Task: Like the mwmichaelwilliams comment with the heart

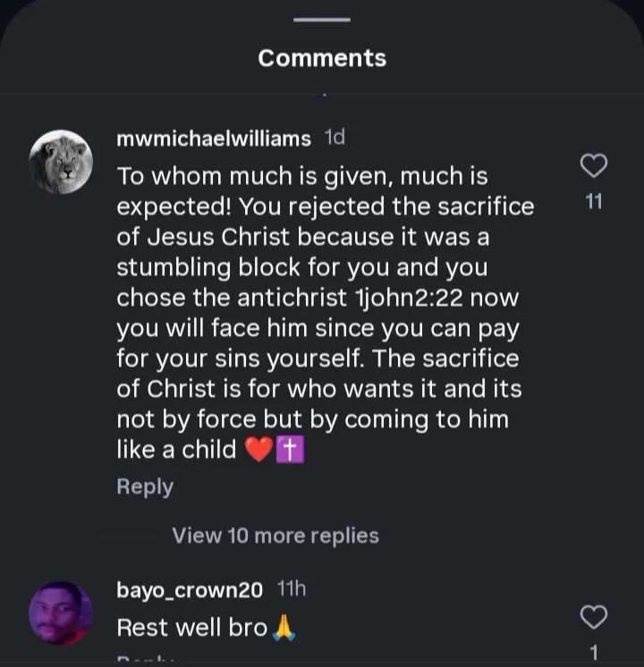Action: (594, 165)
